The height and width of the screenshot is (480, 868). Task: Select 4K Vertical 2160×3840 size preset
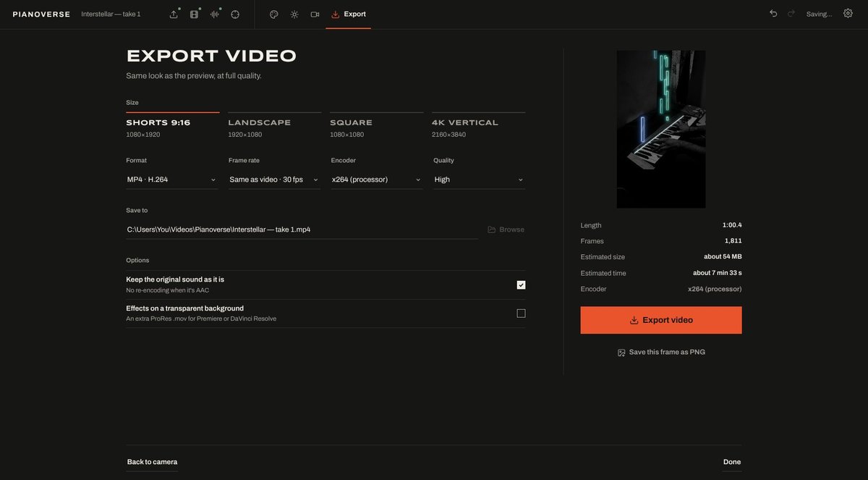479,126
